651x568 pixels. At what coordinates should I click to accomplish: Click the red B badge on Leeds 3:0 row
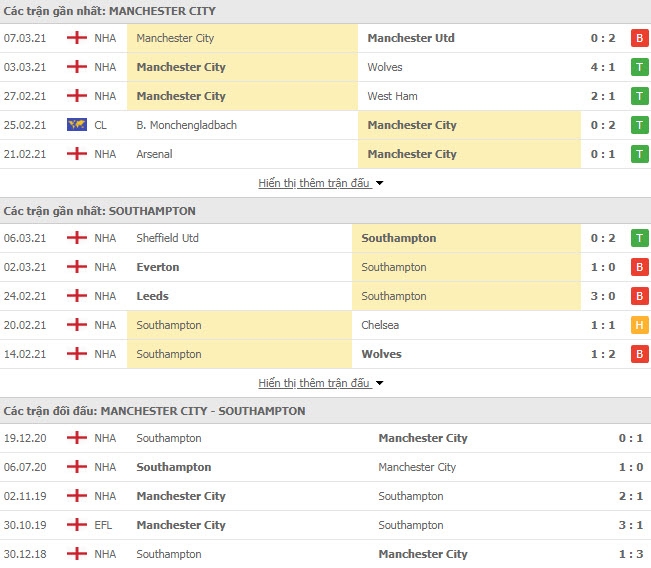639,296
